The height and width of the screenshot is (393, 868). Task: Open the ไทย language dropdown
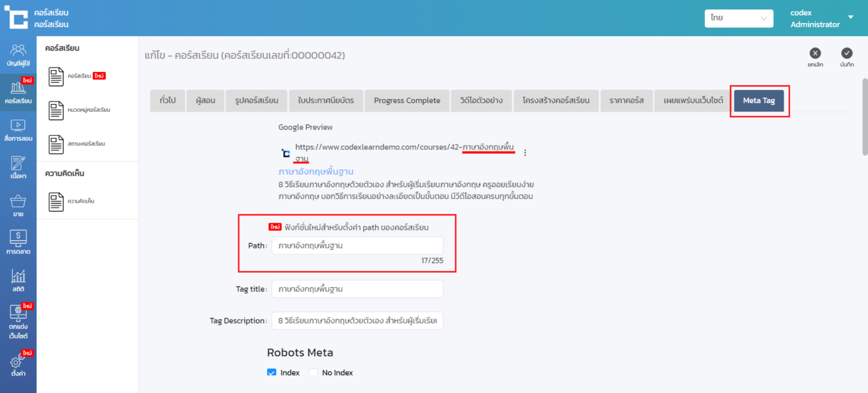click(x=738, y=19)
